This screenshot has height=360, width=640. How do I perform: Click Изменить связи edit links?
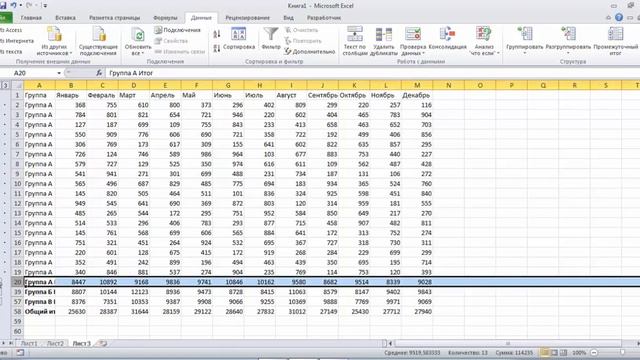tap(180, 51)
